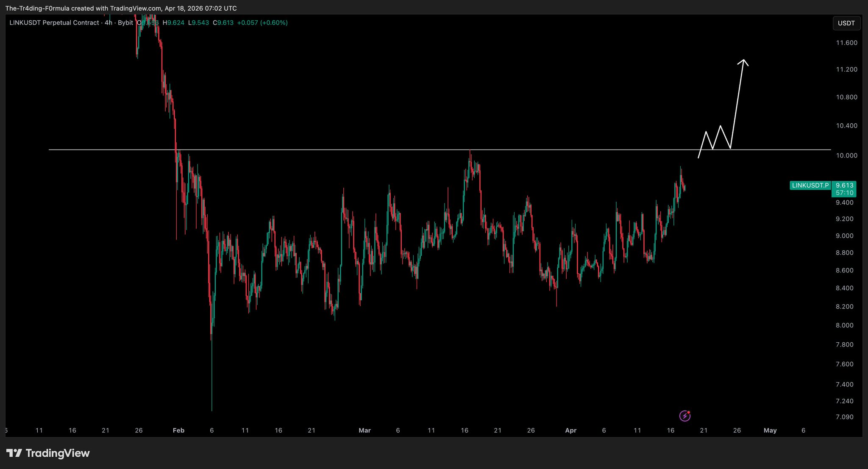Click the header attribution text with TradingView.com
Viewport: 868px width, 469px height.
[x=121, y=8]
